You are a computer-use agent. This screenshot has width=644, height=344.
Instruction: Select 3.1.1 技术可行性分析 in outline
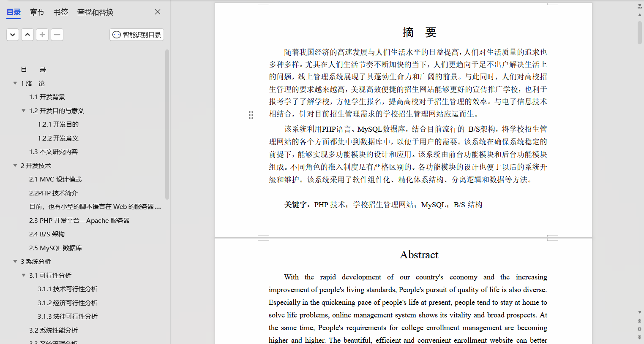tap(68, 289)
